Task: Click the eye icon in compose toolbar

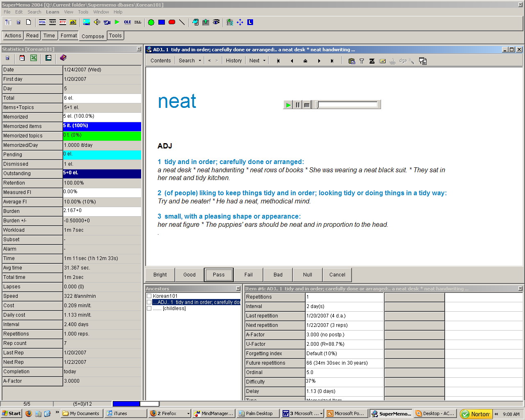Action: (216, 22)
